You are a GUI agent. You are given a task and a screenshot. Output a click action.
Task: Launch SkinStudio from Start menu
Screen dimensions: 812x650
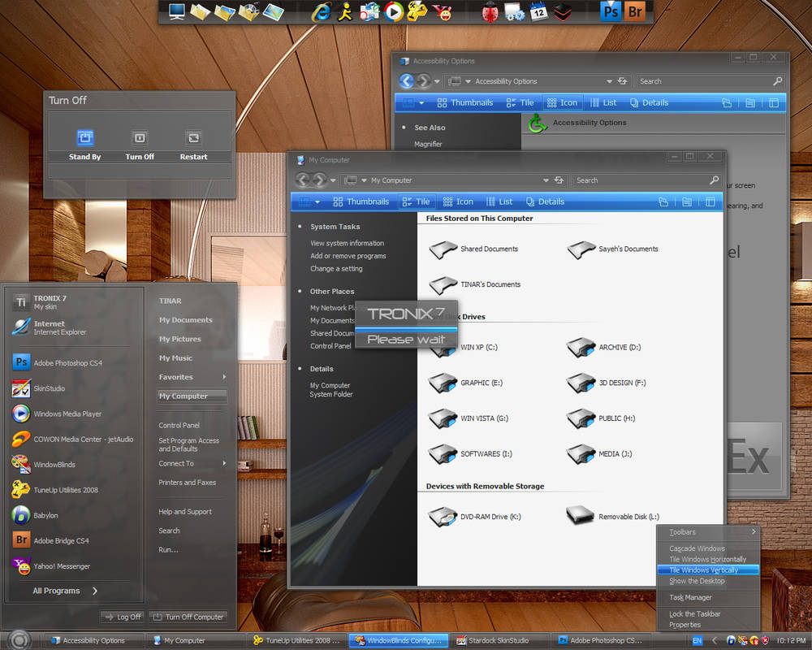[x=39, y=388]
